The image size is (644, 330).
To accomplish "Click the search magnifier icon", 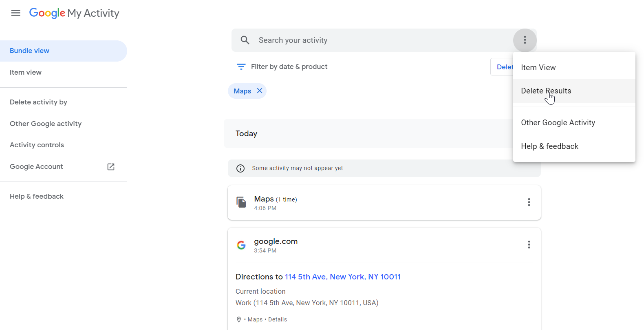I will coord(245,40).
